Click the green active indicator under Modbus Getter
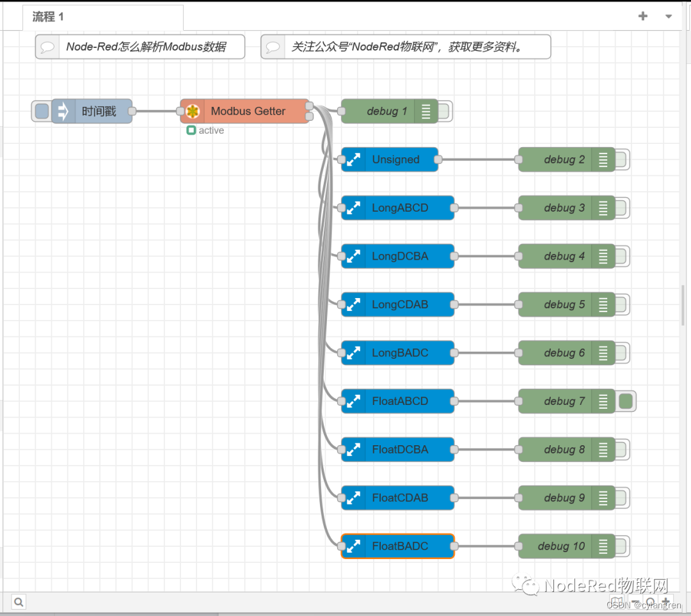The width and height of the screenshot is (691, 616). [191, 130]
